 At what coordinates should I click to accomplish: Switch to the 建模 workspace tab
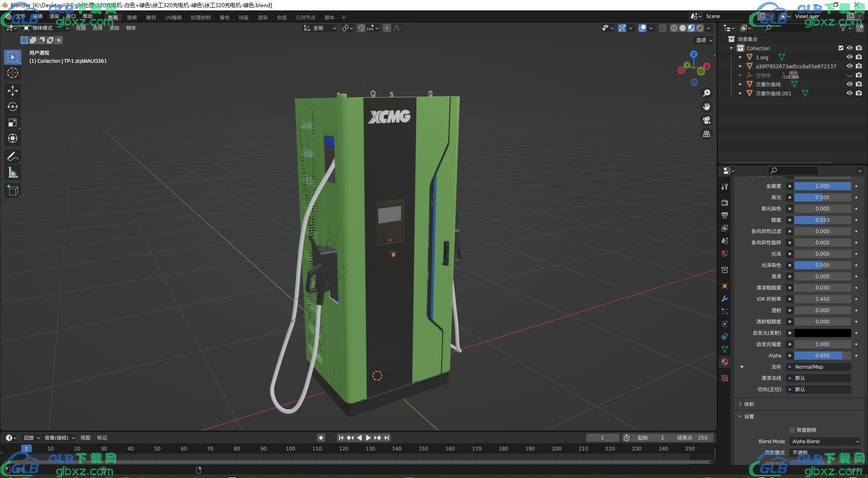132,18
